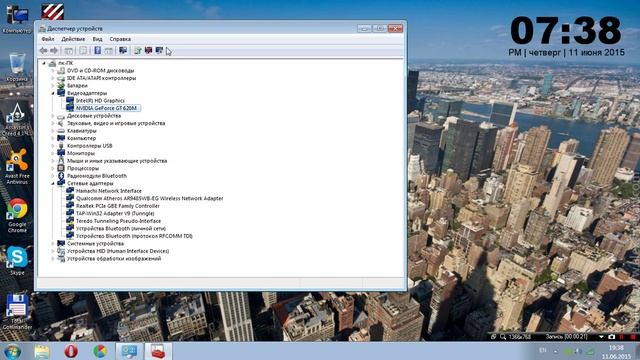This screenshot has height=360, width=640.
Task: Click the red toolbox taskbar icon
Action: [x=158, y=351]
